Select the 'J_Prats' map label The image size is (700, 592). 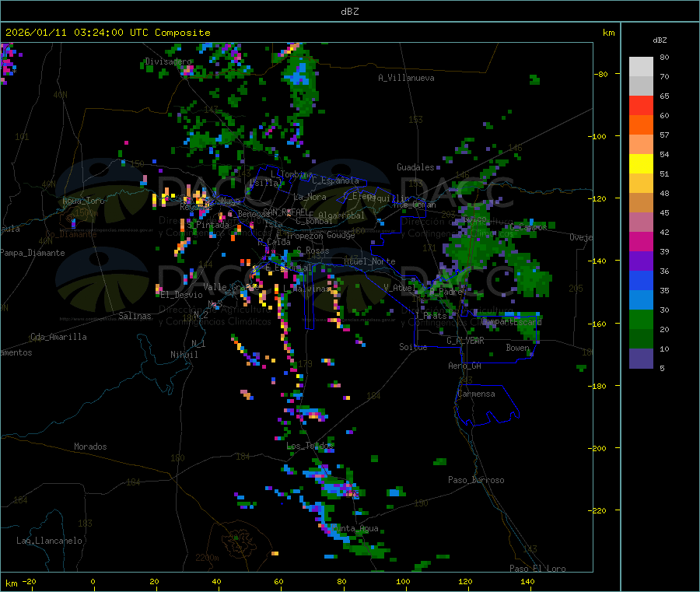coord(431,316)
